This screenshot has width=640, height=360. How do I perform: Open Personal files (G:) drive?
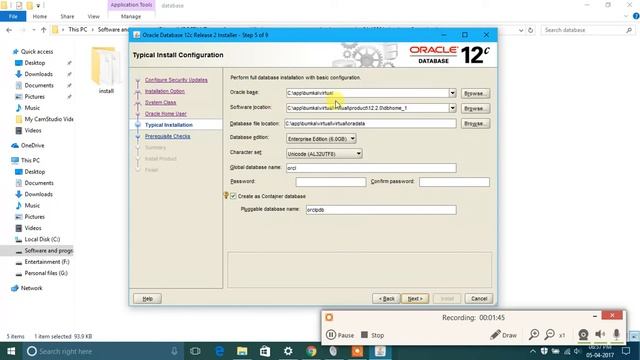click(46, 273)
